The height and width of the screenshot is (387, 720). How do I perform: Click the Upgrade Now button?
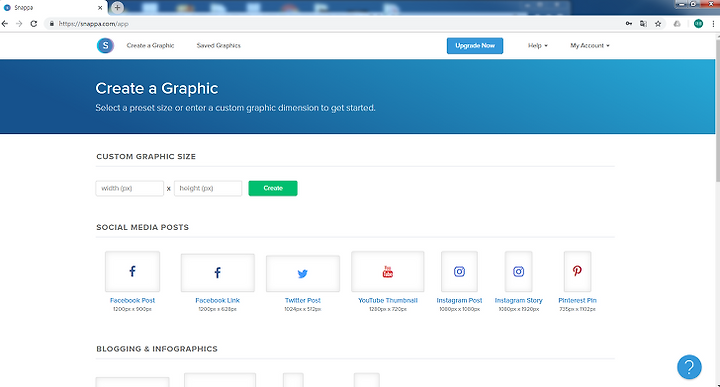pos(475,45)
